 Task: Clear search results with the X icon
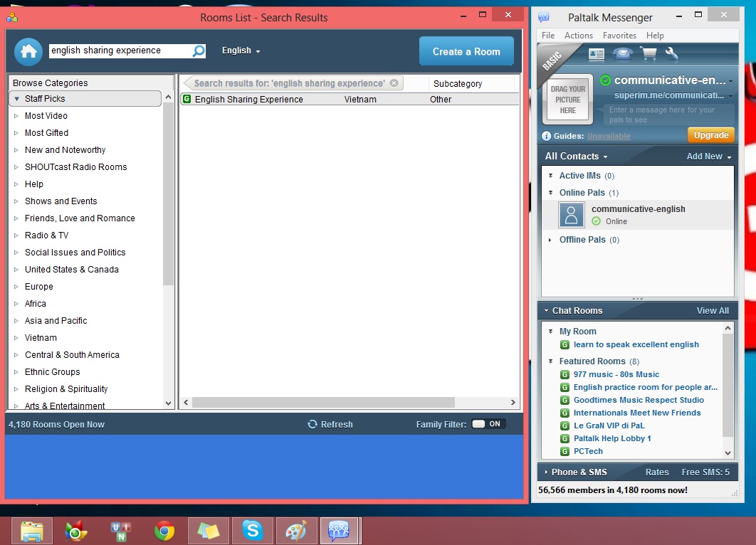click(394, 83)
